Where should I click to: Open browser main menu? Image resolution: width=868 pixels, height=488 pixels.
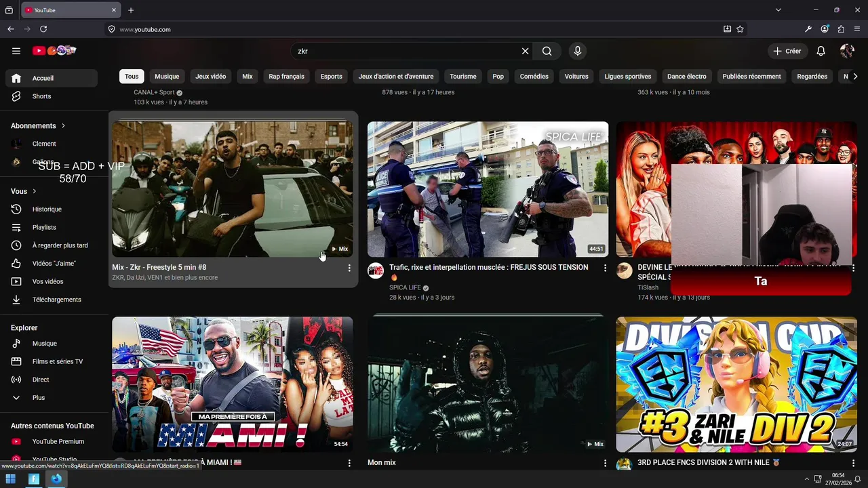pyautogui.click(x=857, y=29)
